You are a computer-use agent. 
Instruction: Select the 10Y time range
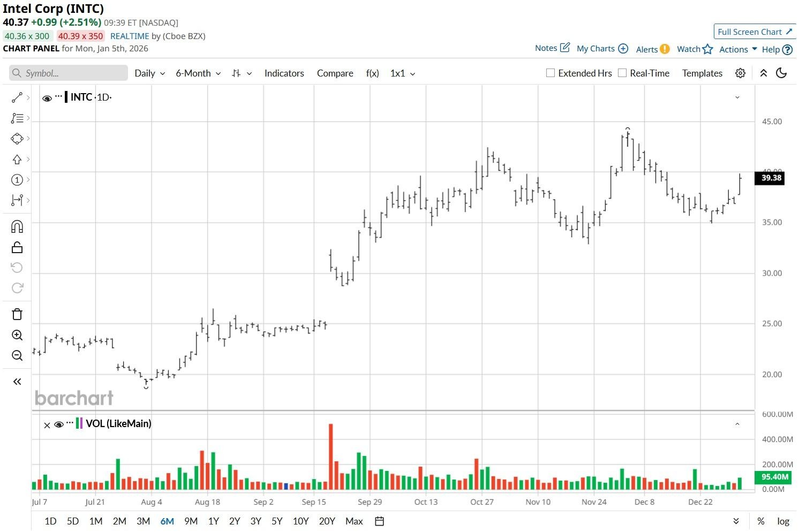click(x=301, y=521)
